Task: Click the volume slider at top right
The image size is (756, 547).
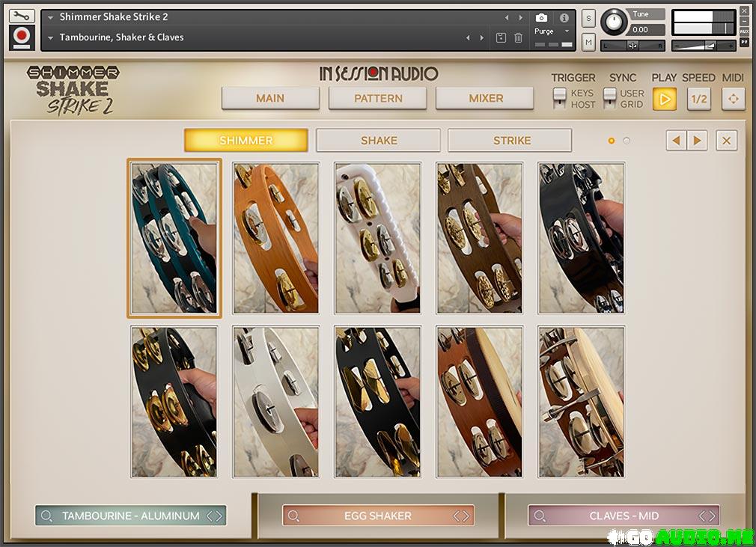Action: click(704, 46)
